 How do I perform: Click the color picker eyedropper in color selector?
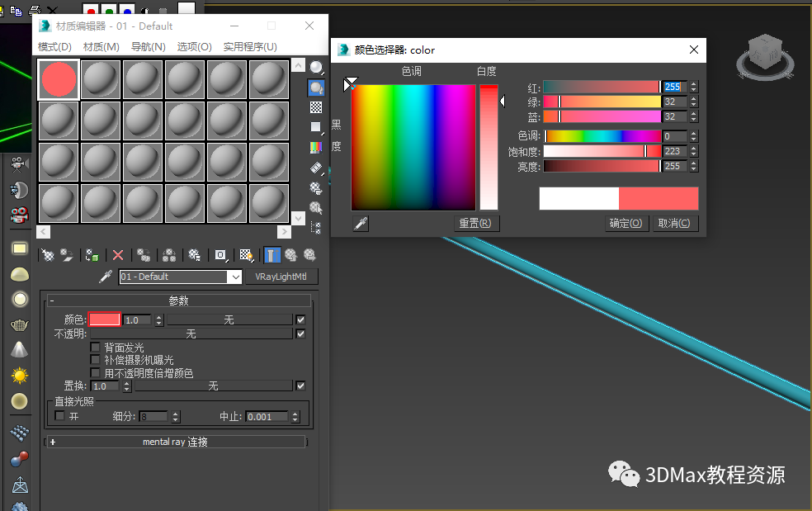pyautogui.click(x=361, y=224)
